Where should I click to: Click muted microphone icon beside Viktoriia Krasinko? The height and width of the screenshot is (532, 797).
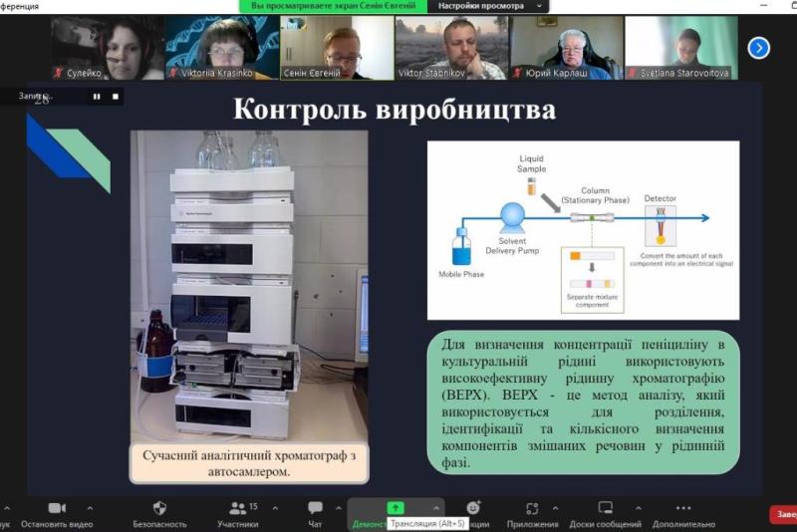(x=173, y=73)
